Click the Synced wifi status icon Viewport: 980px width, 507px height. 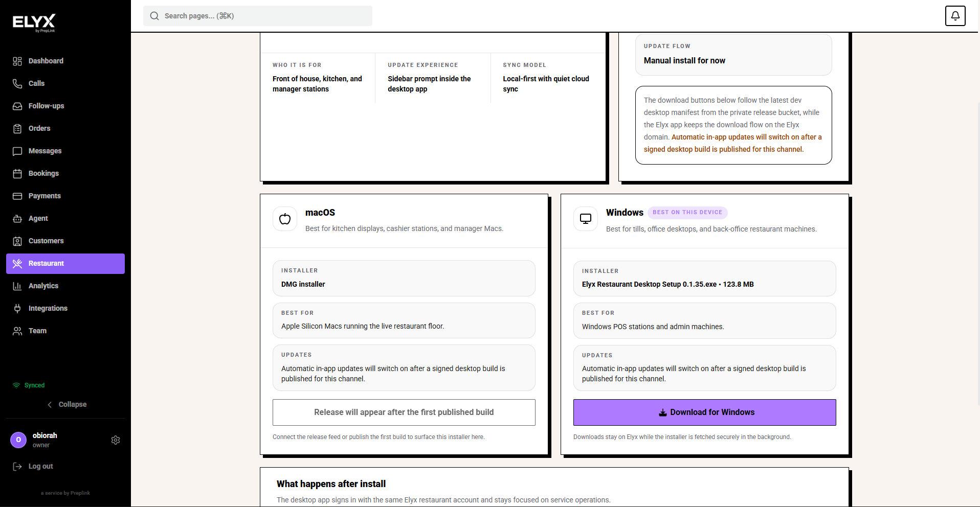(16, 385)
